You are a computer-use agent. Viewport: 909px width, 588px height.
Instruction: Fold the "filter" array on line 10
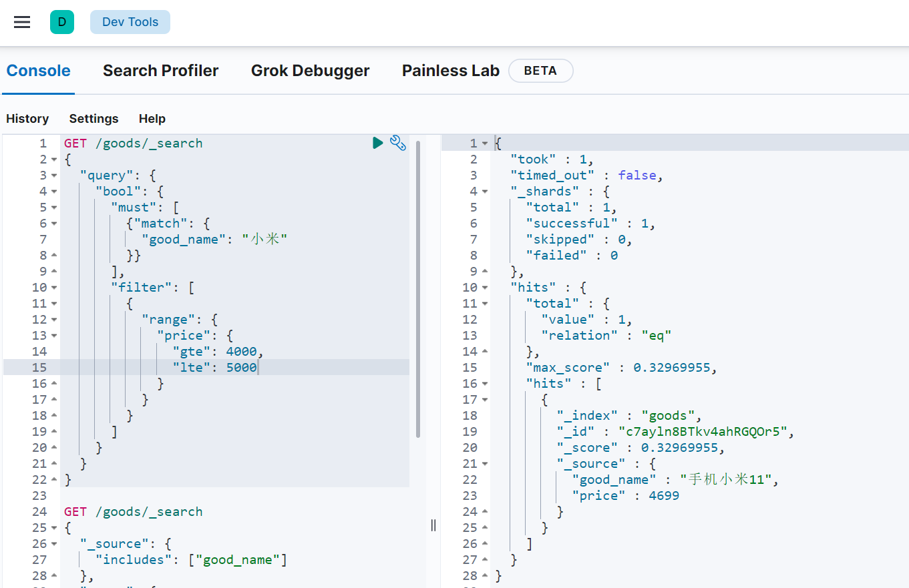coord(54,288)
